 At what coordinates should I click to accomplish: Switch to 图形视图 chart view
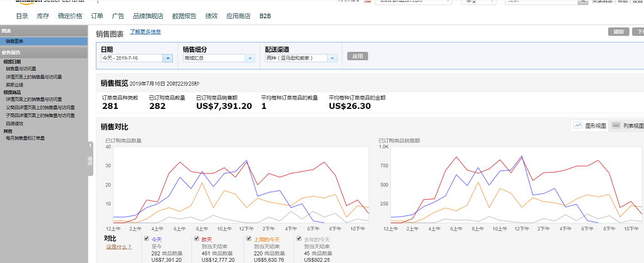589,125
